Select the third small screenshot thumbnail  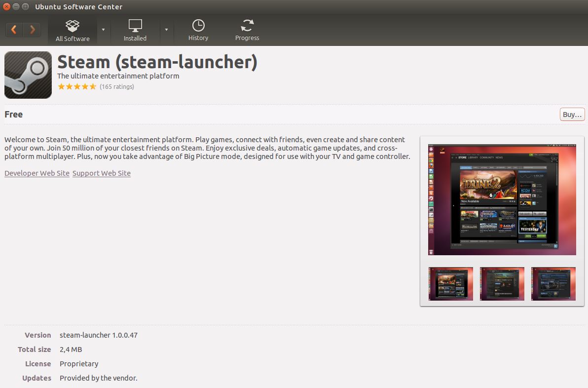point(553,284)
